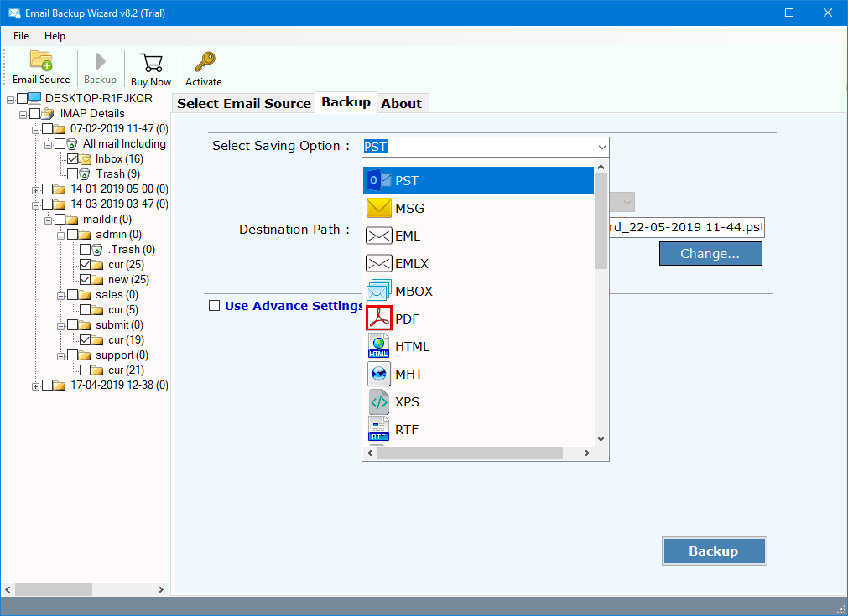Switch to Select Email Source tab
The height and width of the screenshot is (616, 848).
coord(244,103)
